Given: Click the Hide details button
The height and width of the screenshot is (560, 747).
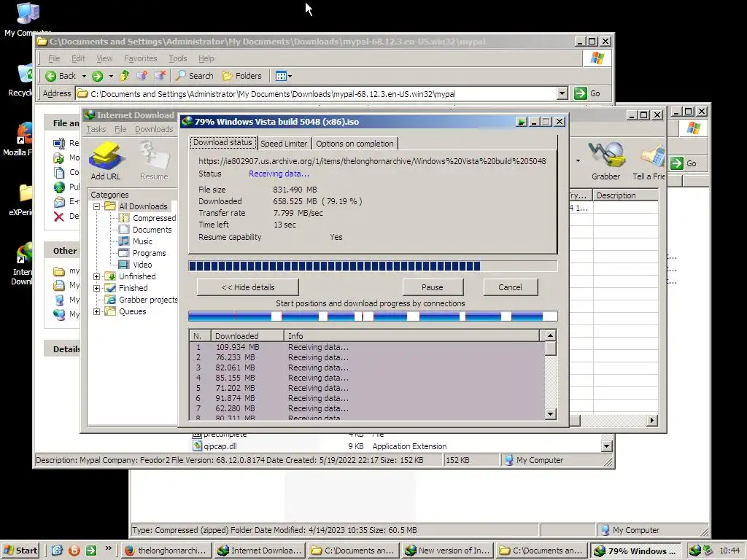Looking at the screenshot, I should [248, 287].
